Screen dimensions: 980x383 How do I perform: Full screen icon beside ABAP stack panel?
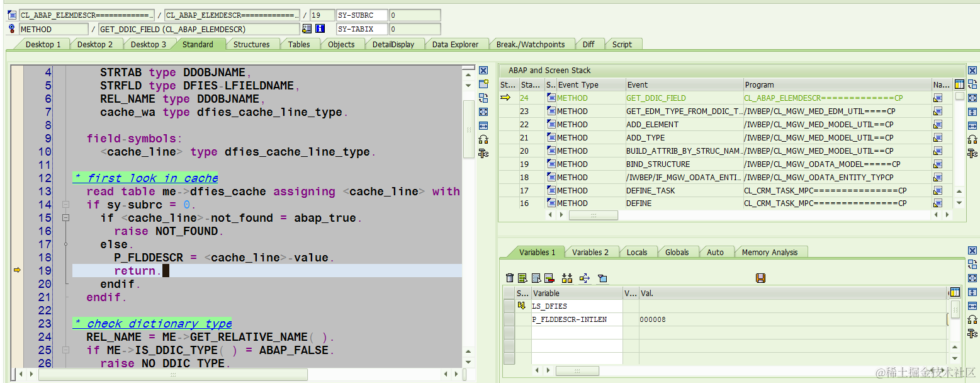pyautogui.click(x=972, y=98)
